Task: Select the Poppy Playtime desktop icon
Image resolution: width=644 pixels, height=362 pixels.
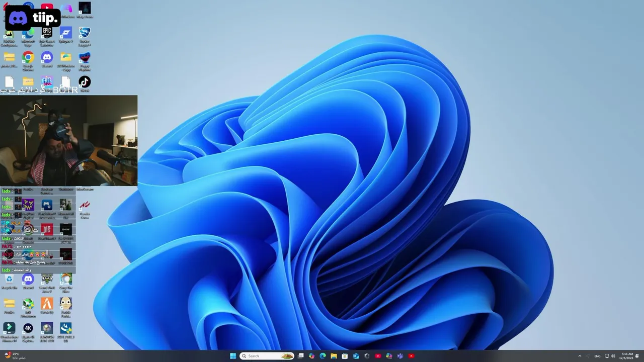Action: (85, 61)
